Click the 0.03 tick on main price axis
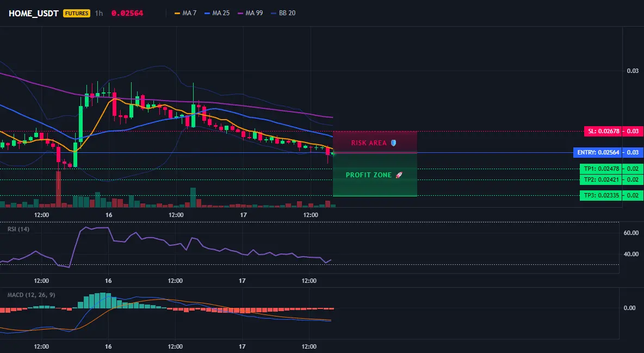This screenshot has width=644, height=353. point(633,71)
